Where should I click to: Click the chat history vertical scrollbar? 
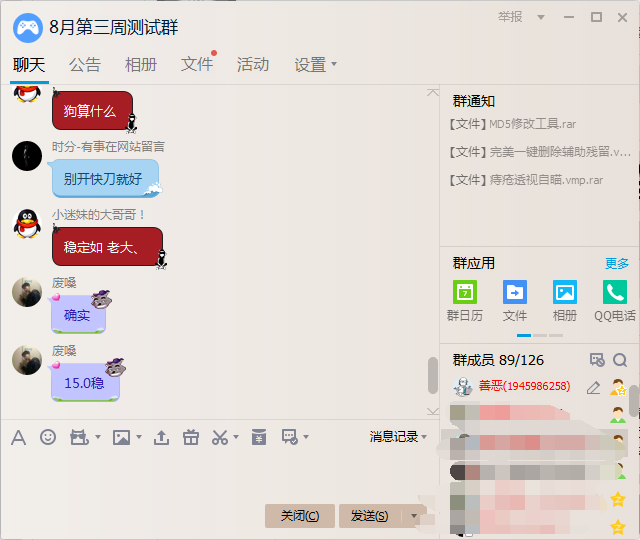(432, 375)
